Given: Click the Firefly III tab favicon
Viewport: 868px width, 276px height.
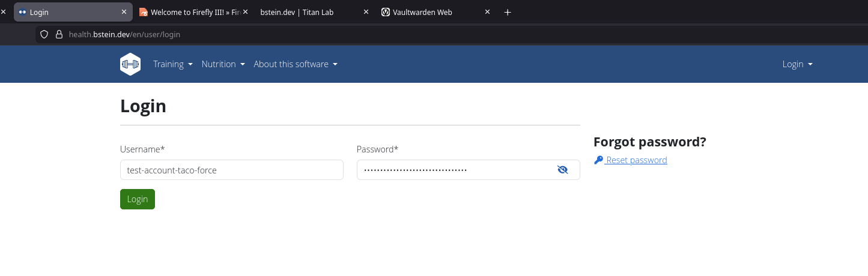Looking at the screenshot, I should point(144,12).
